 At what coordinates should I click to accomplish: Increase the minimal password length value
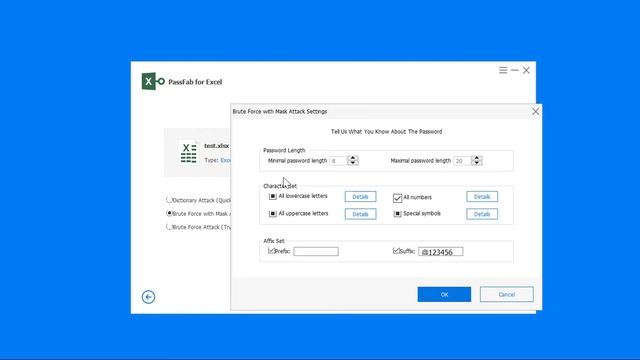click(x=353, y=158)
